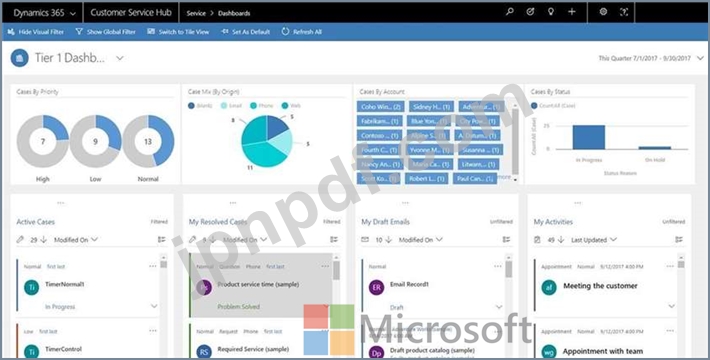Switch to Tile View
The width and height of the screenshot is (710, 360).
[x=178, y=32]
